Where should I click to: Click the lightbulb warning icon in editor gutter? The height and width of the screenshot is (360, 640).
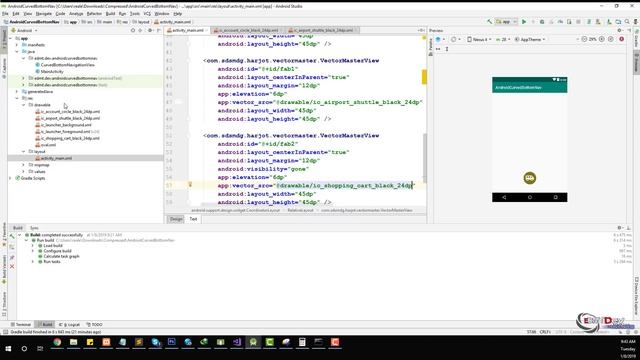[190, 184]
